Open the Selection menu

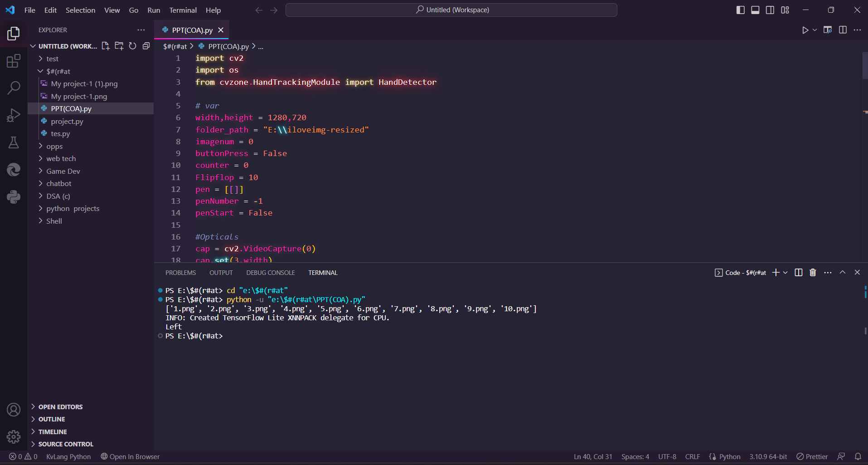80,10
